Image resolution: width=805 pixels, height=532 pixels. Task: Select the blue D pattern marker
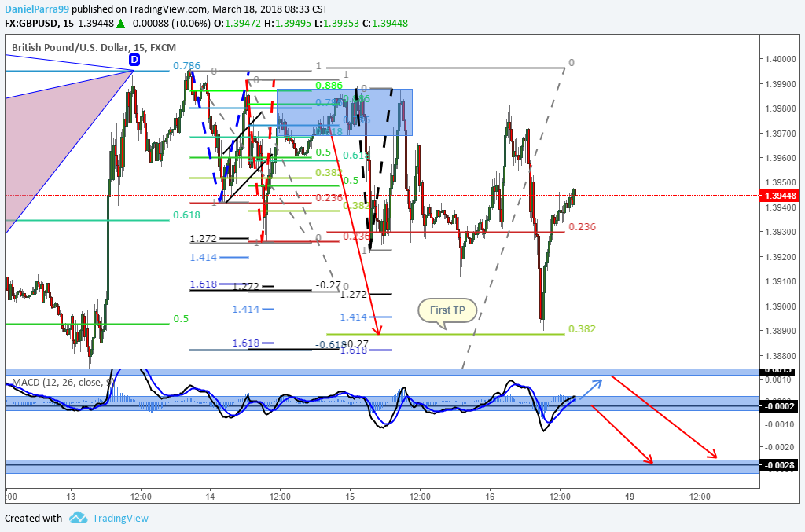click(x=134, y=60)
